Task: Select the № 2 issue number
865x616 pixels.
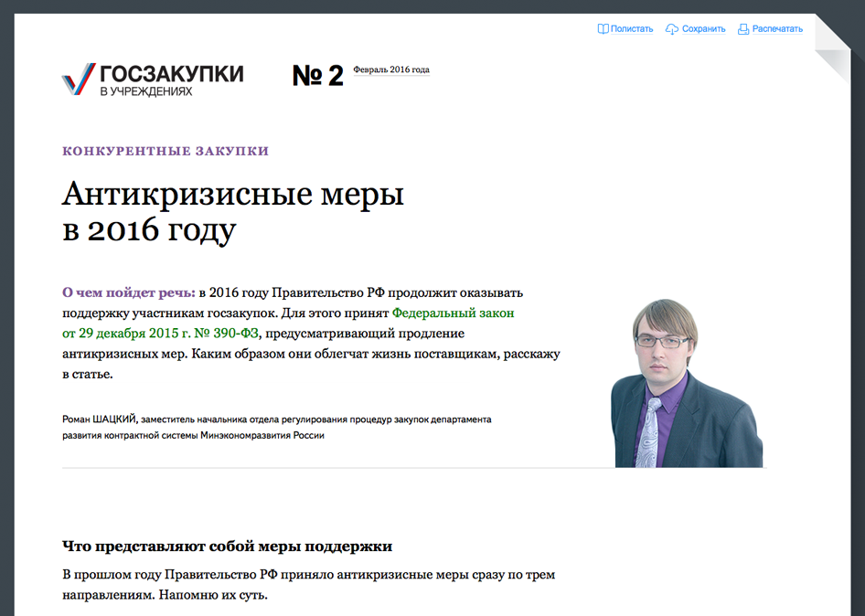Action: coord(317,76)
